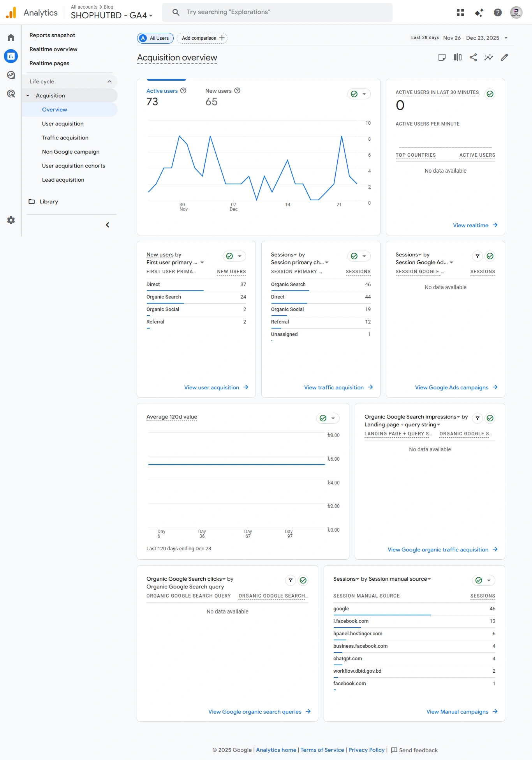Select Reports snapshot in sidebar
The width and height of the screenshot is (532, 760).
pyautogui.click(x=52, y=35)
